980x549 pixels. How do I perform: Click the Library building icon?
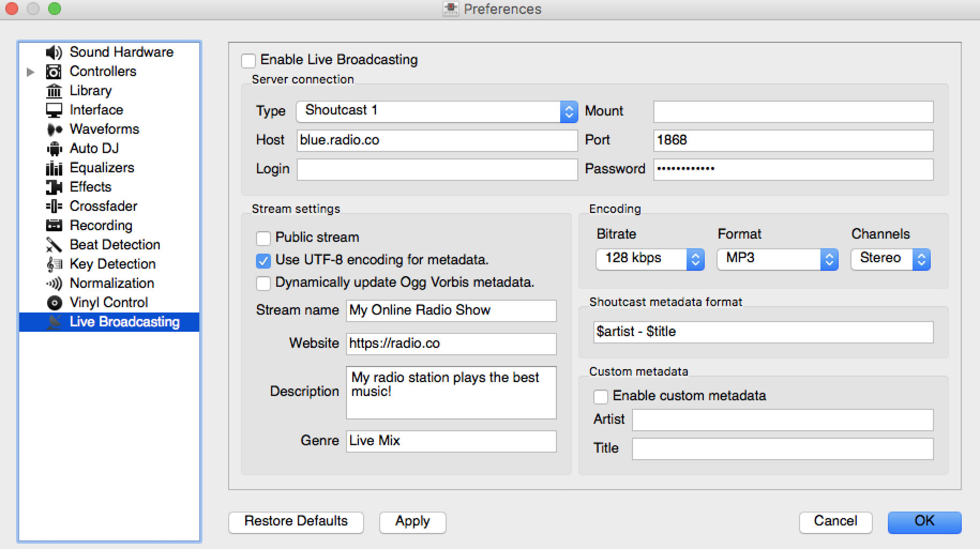tap(54, 90)
